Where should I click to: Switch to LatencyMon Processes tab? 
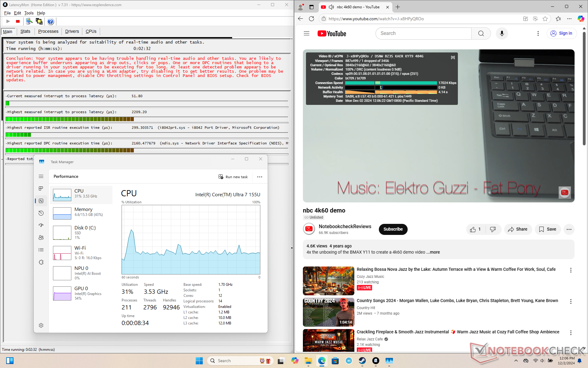click(48, 31)
